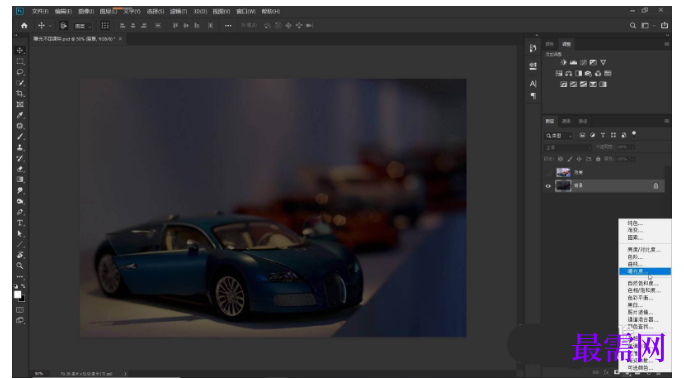684x379 pixels.
Task: Hide the 背景 layer via eye icon
Action: pos(548,186)
